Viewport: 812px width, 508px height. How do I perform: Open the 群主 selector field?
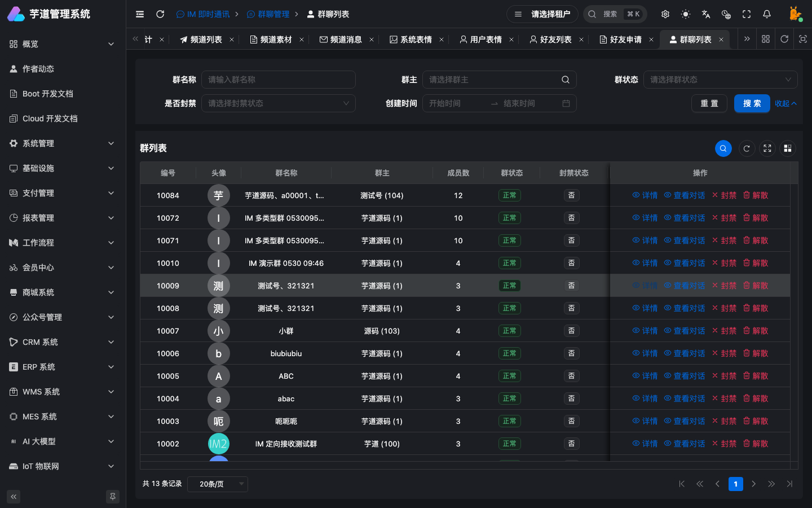500,80
